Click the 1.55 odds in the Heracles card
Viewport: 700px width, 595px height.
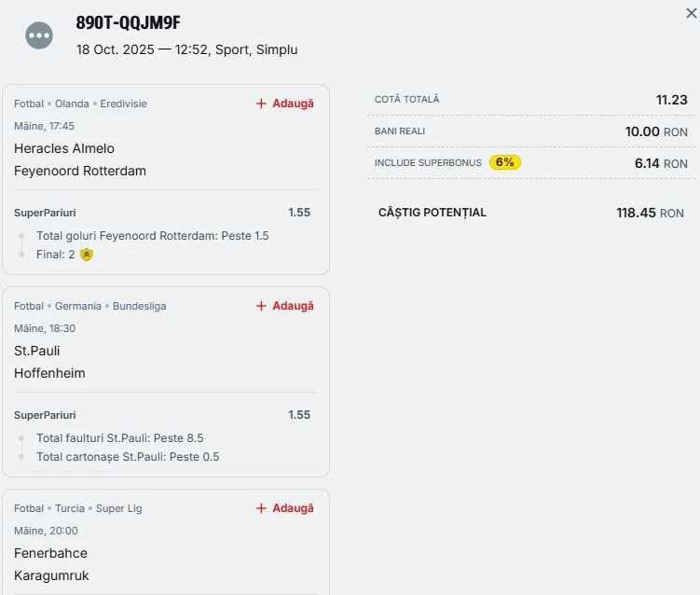point(299,213)
